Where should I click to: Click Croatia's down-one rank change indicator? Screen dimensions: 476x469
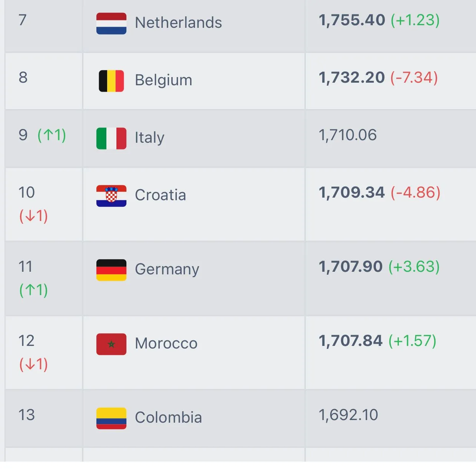[33, 216]
